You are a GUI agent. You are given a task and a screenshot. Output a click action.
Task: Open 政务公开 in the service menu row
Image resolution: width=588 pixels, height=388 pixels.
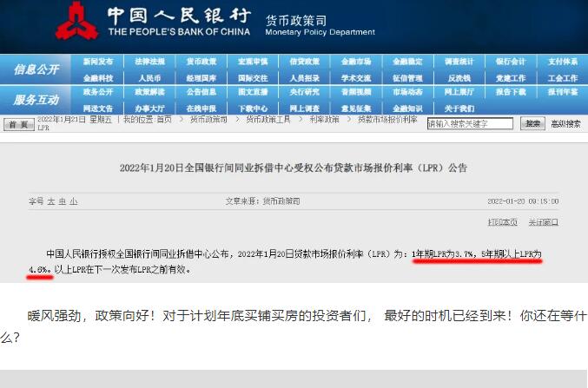click(98, 91)
